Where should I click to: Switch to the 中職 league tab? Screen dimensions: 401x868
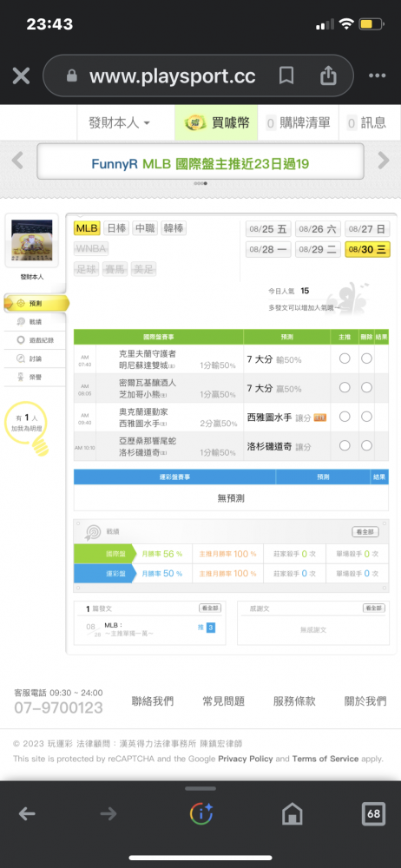[x=145, y=228]
